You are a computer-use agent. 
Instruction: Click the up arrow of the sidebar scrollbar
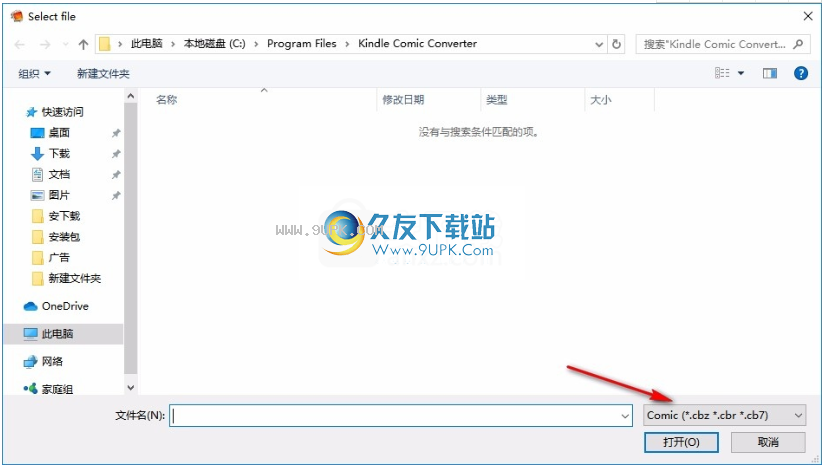coord(130,96)
